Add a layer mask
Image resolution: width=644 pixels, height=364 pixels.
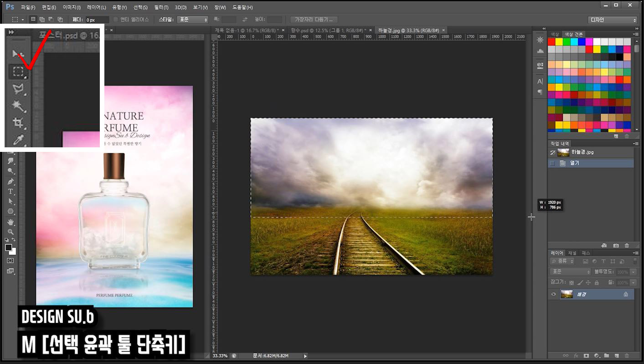click(x=586, y=355)
